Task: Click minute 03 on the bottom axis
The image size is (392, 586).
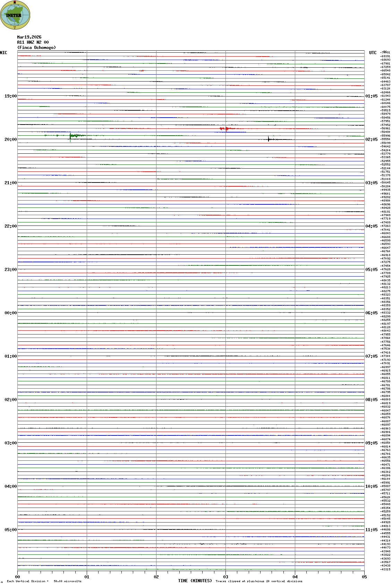Action: tap(225, 577)
